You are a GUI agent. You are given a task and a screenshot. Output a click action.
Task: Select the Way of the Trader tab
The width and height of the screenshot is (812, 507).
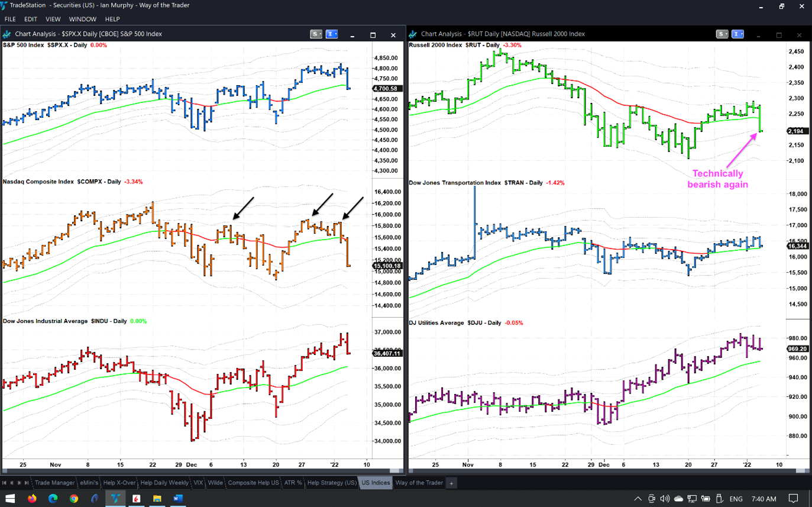pos(419,483)
